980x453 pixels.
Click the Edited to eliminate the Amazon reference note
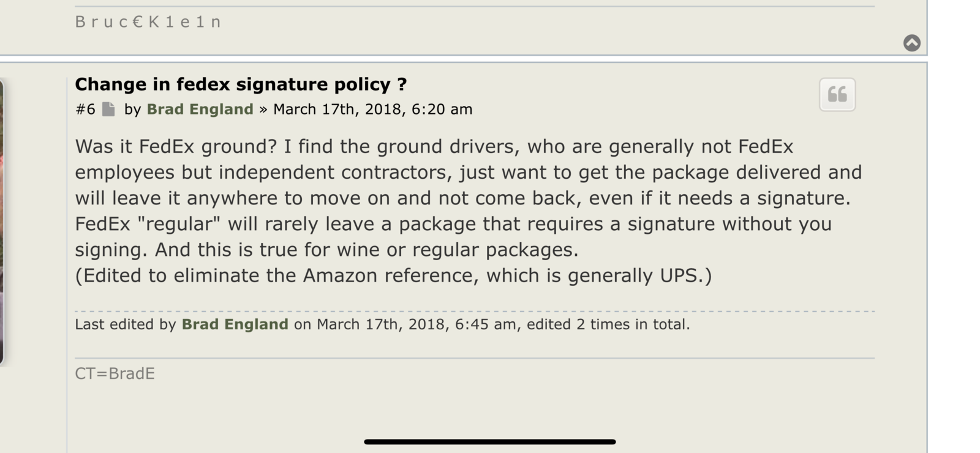tap(393, 275)
